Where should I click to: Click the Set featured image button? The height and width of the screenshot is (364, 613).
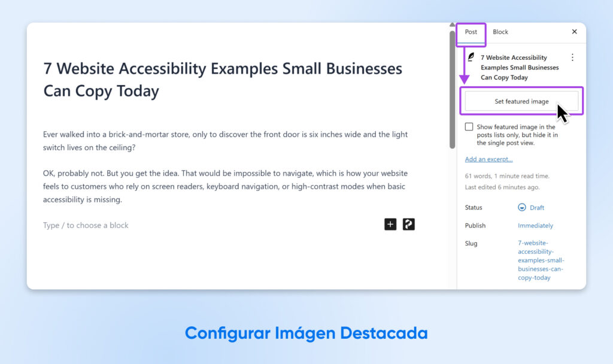click(521, 101)
